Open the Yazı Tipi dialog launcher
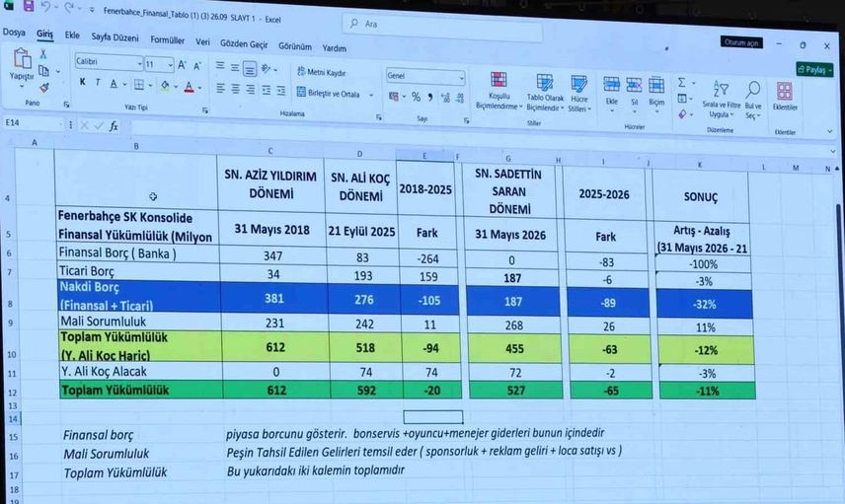This screenshot has width=845, height=504. 205,110
